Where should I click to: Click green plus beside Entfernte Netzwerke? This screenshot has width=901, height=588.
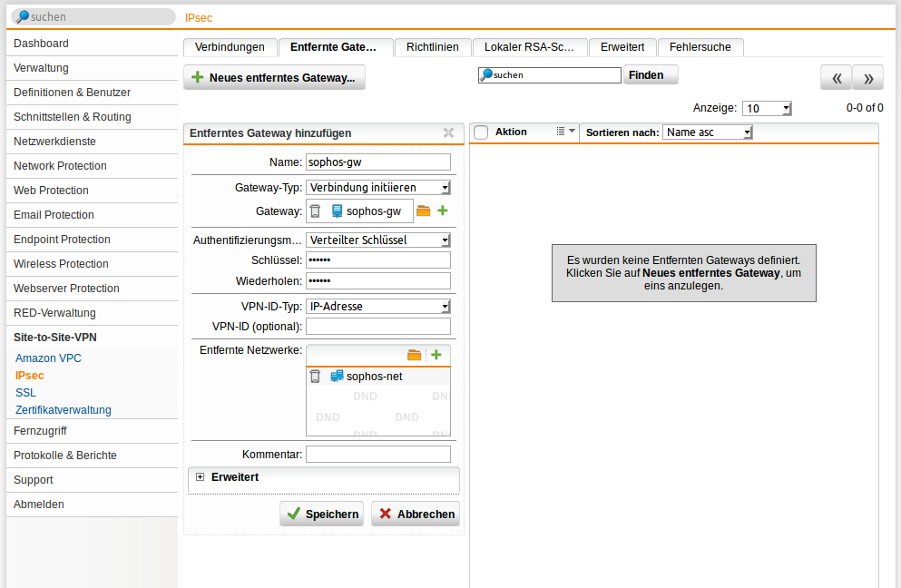click(x=437, y=355)
